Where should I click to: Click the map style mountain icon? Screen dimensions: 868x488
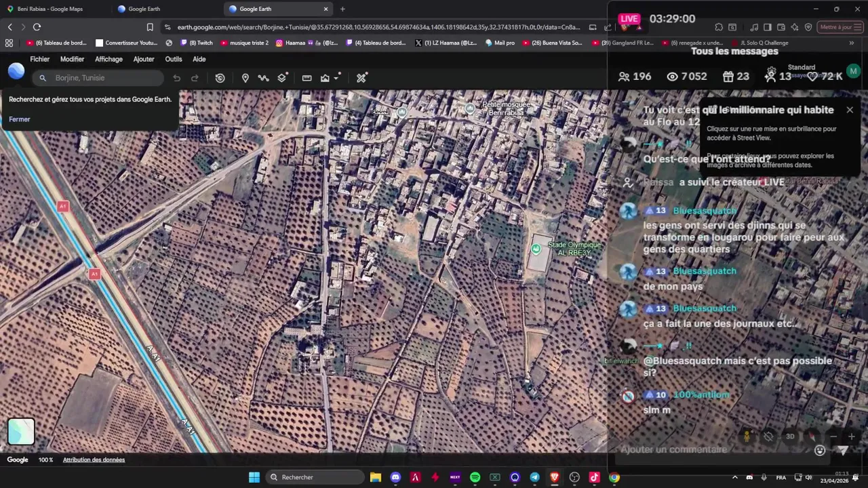[325, 78]
